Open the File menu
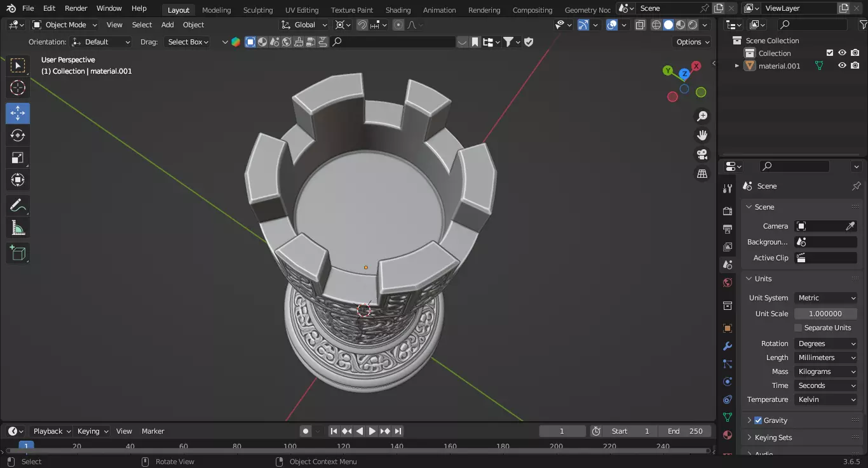868x468 pixels. (x=28, y=8)
